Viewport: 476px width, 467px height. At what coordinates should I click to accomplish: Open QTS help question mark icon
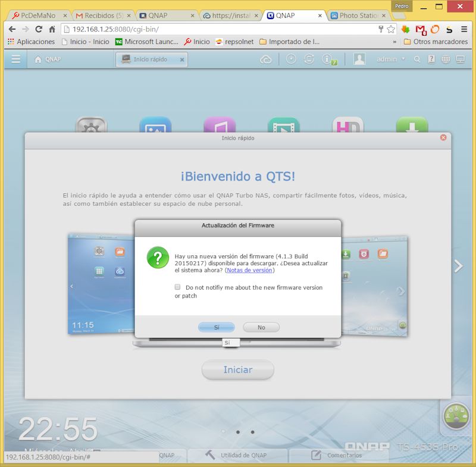pos(431,59)
